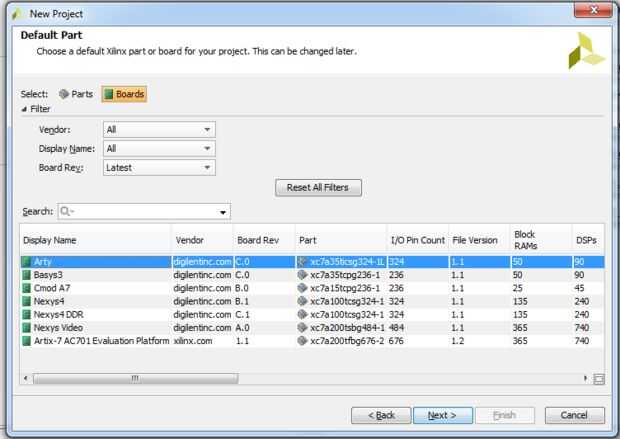Open the Vendor dropdown
Viewport: 620px width, 439px height.
[x=159, y=130]
